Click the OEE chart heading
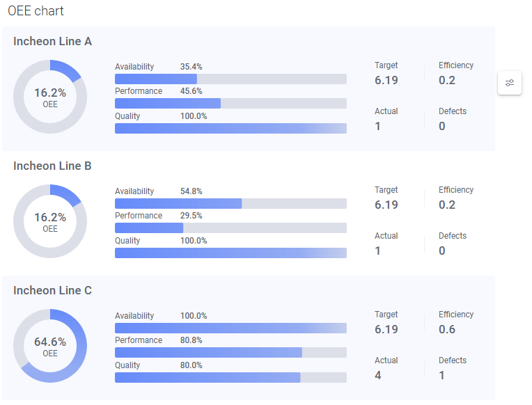532x405 pixels. [36, 12]
